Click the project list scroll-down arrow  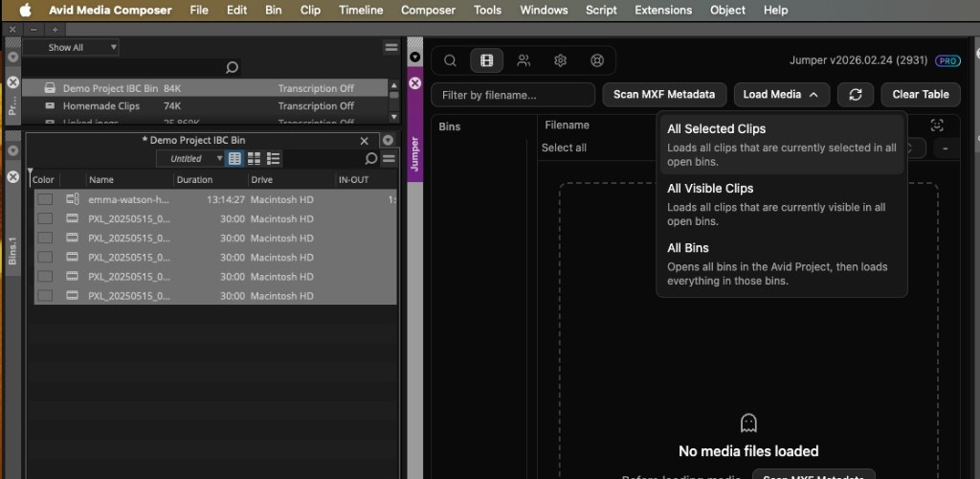pyautogui.click(x=393, y=116)
